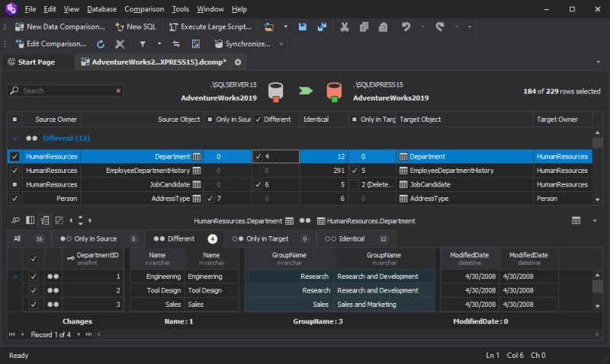Click New Data Comparison toolbar button
Viewport: 610px width, 364px height.
[60, 27]
